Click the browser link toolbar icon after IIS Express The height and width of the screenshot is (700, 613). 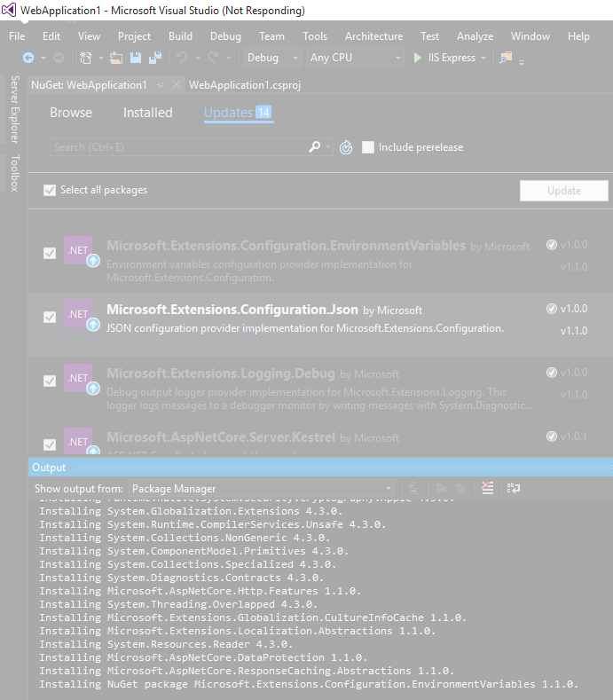pos(506,58)
